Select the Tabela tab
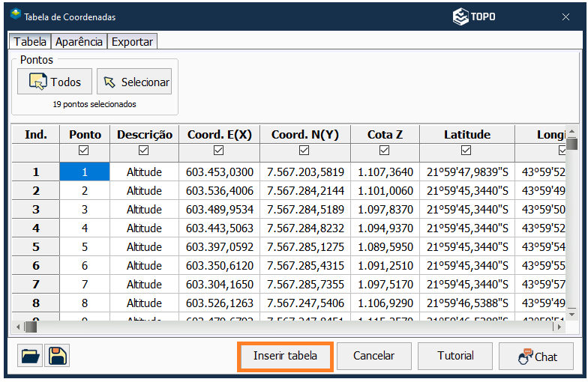The height and width of the screenshot is (382, 588). click(30, 42)
